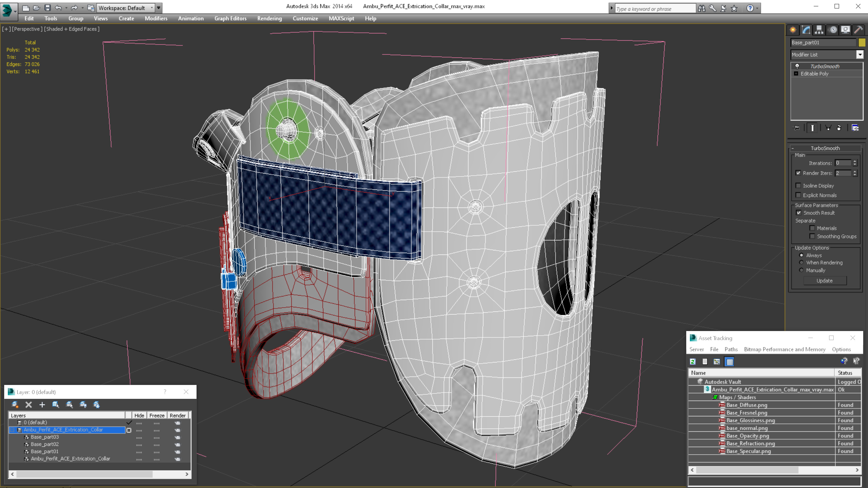Enable Explicit Normals
Viewport: 868px width, 488px height.
click(x=798, y=195)
